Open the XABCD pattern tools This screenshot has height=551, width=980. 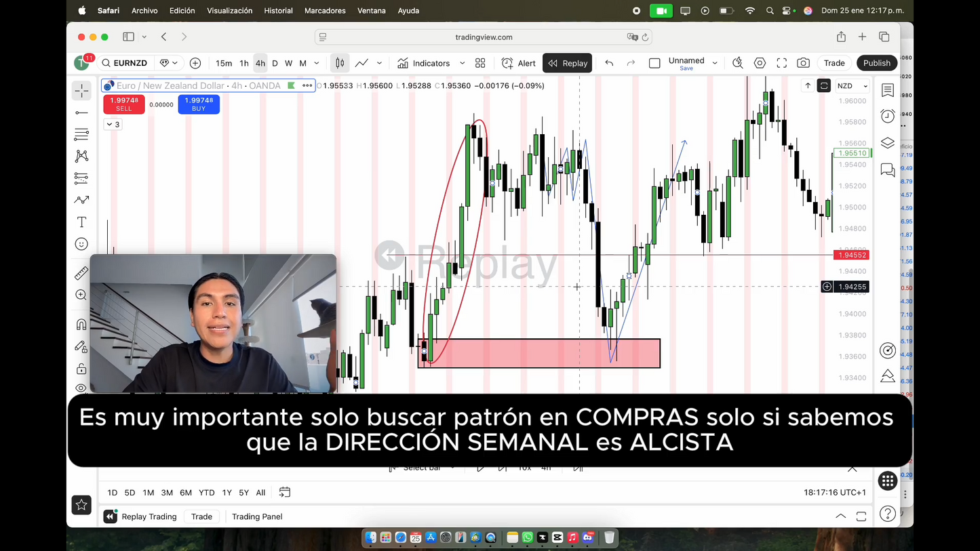[81, 156]
